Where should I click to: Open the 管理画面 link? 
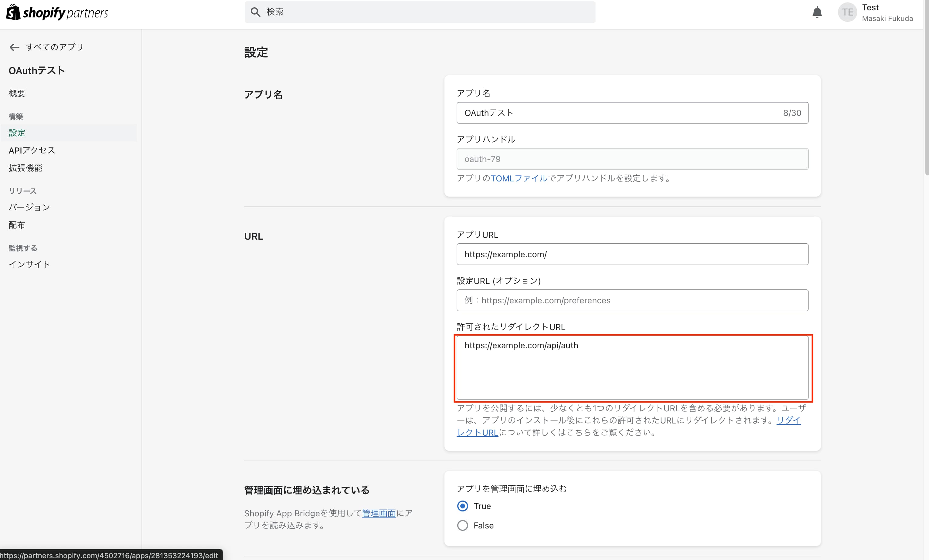pyautogui.click(x=379, y=513)
